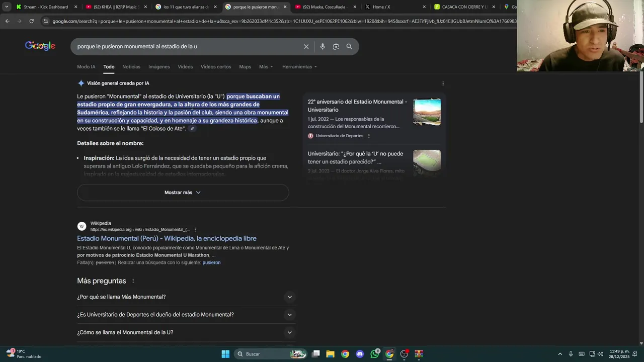Open File Explorer from the taskbar

[331, 354]
